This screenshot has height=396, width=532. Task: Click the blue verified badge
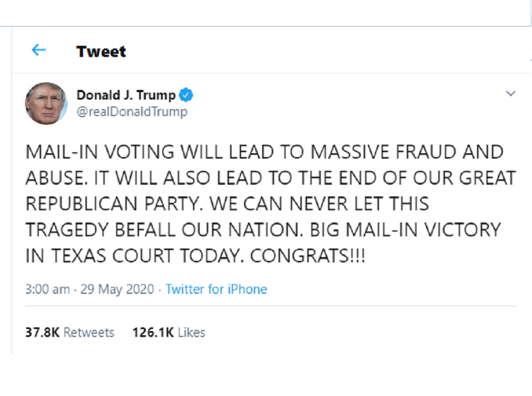pos(186,95)
